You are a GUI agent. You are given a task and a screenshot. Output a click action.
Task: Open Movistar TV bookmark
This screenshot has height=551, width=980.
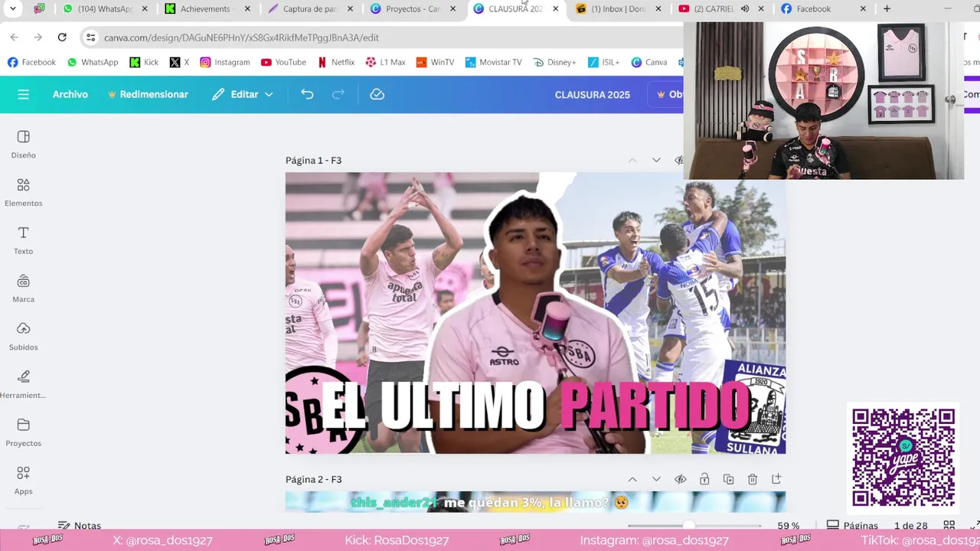pos(492,62)
